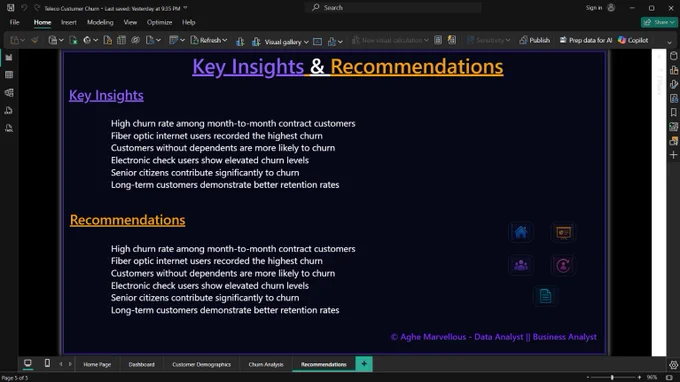Click the New measure calculator icon
Image resolution: width=680 pixels, height=382 pixels.
(438, 40)
